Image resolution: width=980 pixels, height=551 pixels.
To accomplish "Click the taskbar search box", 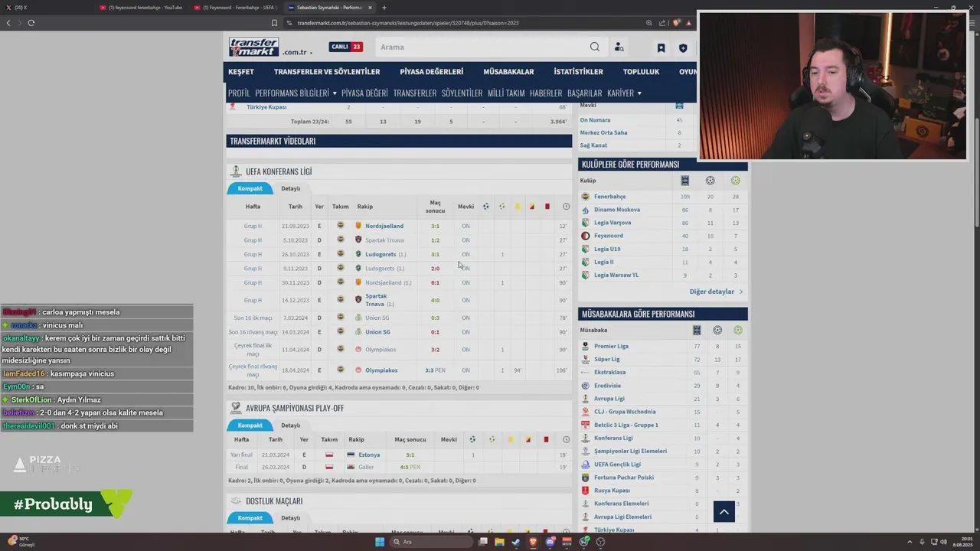I will coord(430,542).
